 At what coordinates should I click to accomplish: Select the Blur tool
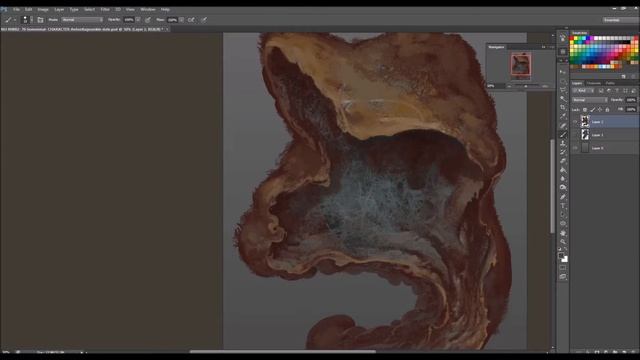click(563, 179)
